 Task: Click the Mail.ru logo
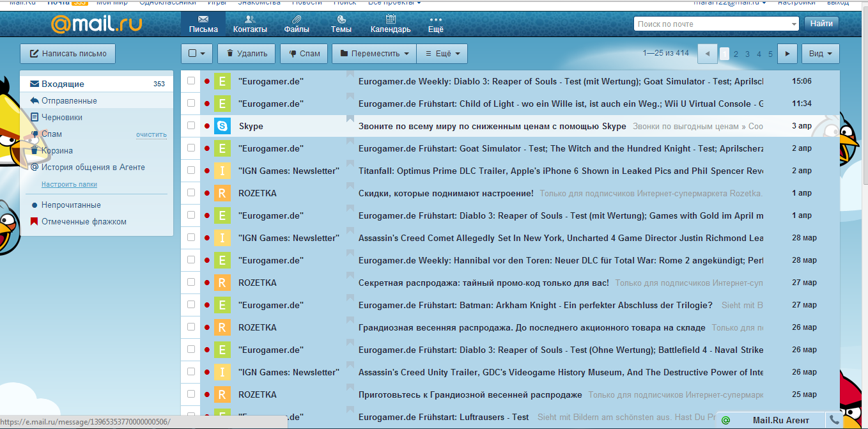97,24
